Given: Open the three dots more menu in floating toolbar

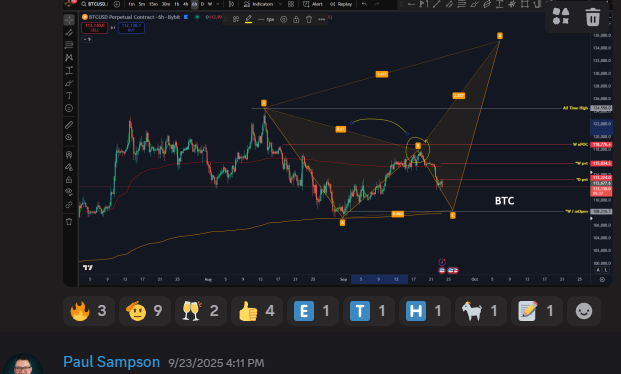Looking at the screenshot, I should (322, 19).
